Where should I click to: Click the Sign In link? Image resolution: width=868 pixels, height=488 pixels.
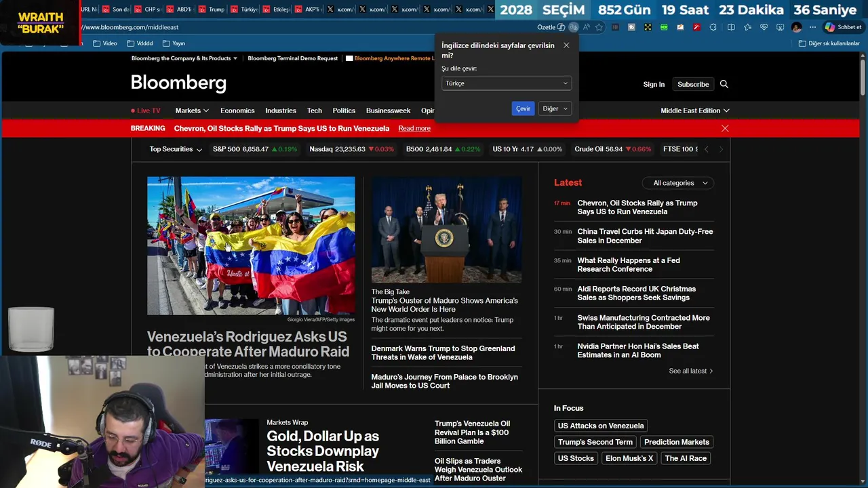654,84
